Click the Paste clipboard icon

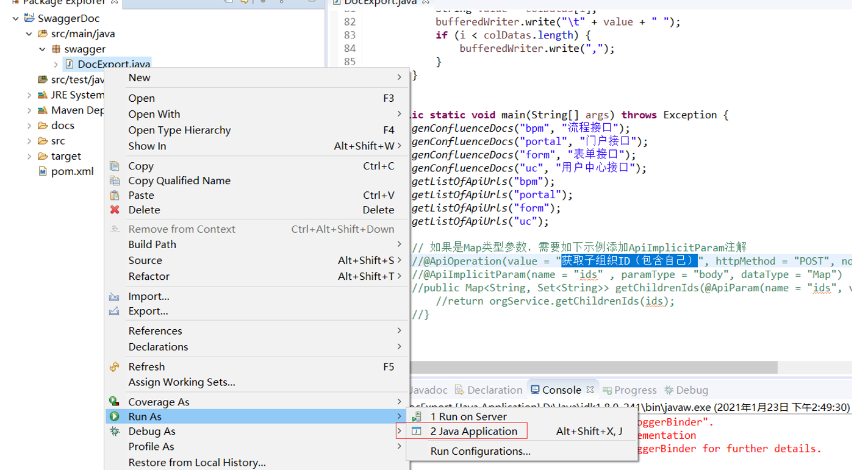114,195
